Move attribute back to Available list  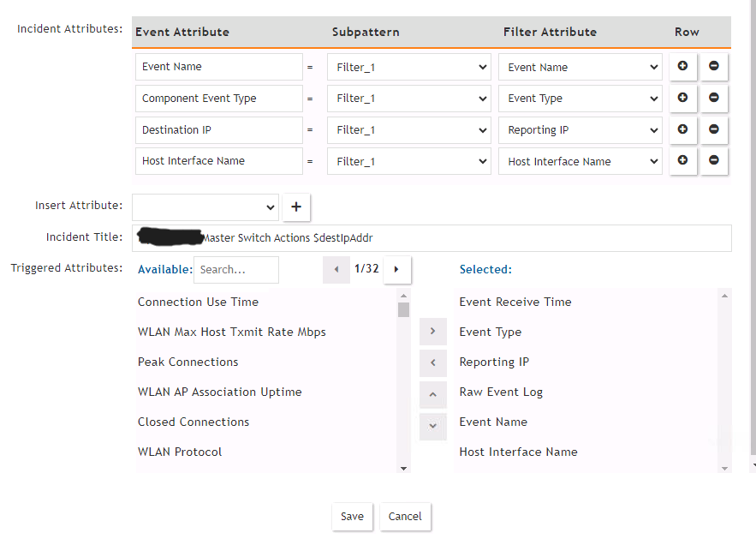click(x=432, y=362)
